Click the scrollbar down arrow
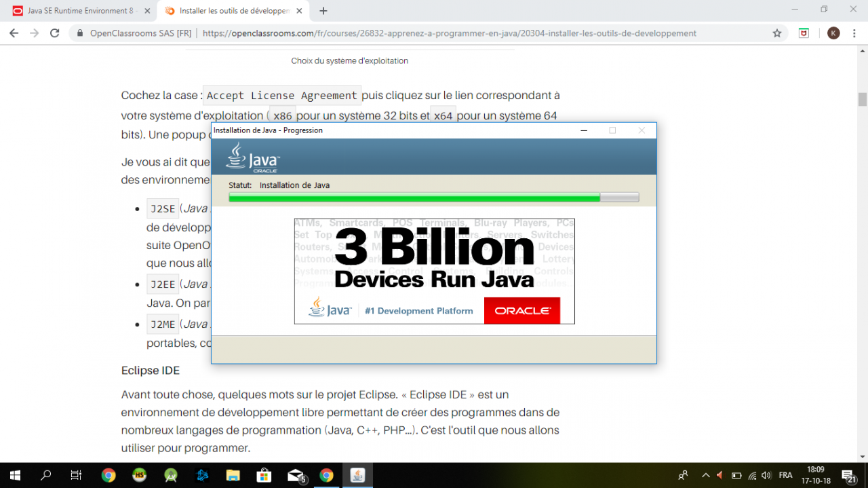The image size is (868, 488). [x=863, y=457]
